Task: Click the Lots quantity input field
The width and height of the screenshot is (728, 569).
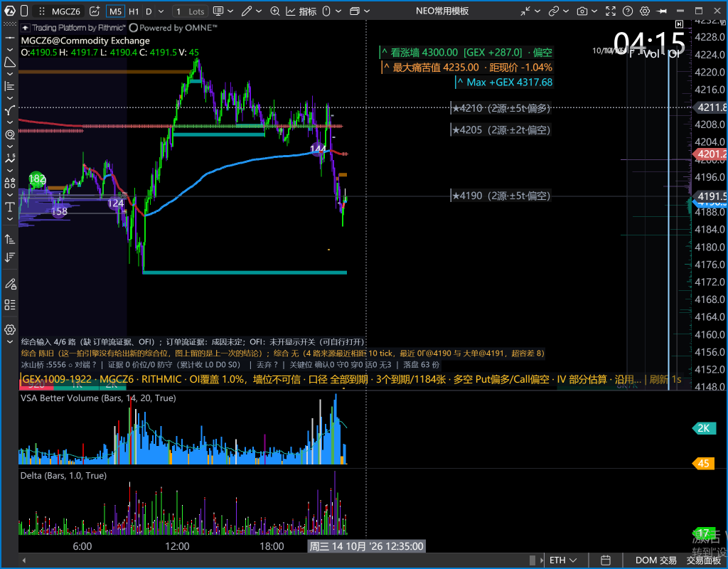Action: (x=191, y=11)
